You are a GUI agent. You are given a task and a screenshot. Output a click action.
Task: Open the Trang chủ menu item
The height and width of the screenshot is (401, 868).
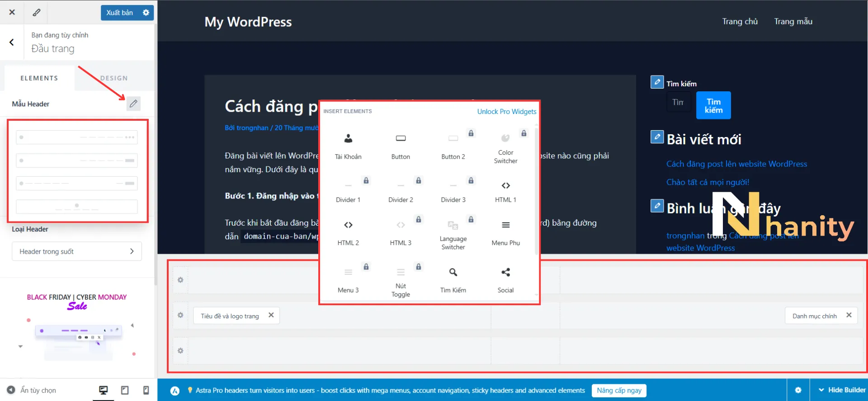click(740, 21)
